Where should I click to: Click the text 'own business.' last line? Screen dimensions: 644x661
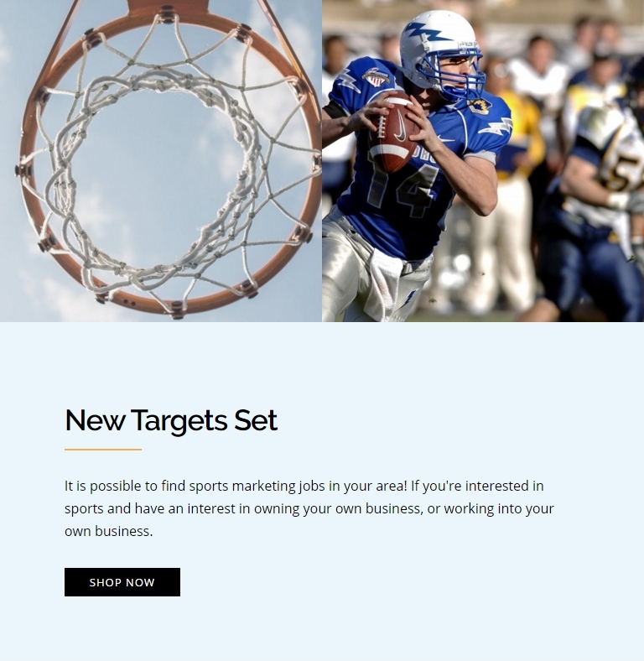[x=109, y=531]
